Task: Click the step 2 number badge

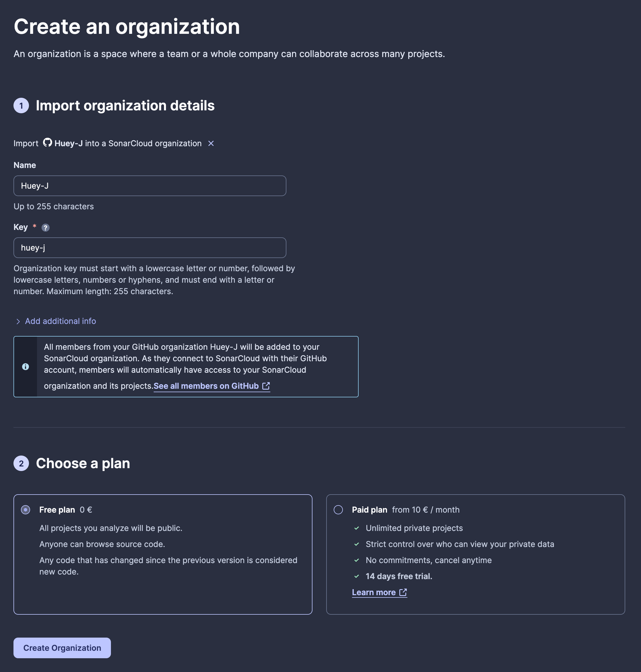Action: pyautogui.click(x=21, y=464)
